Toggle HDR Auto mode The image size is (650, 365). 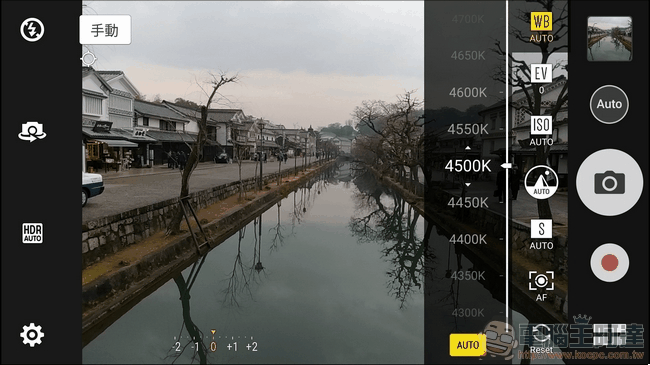point(32,233)
